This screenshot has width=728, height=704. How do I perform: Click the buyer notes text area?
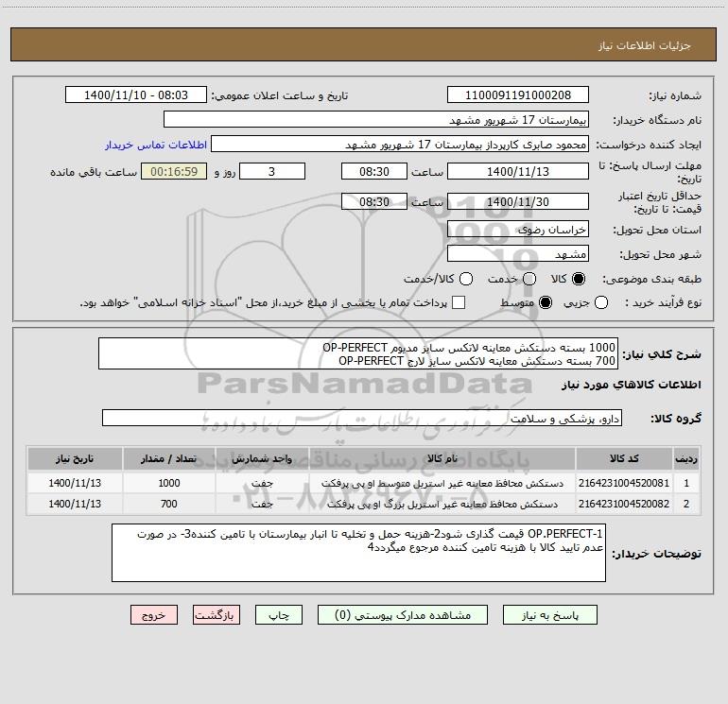[x=358, y=553]
